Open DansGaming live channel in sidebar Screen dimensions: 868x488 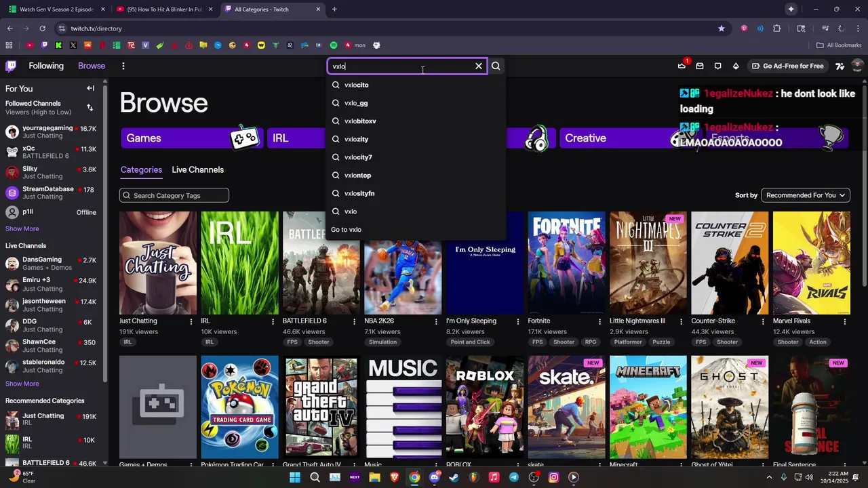tap(51, 263)
